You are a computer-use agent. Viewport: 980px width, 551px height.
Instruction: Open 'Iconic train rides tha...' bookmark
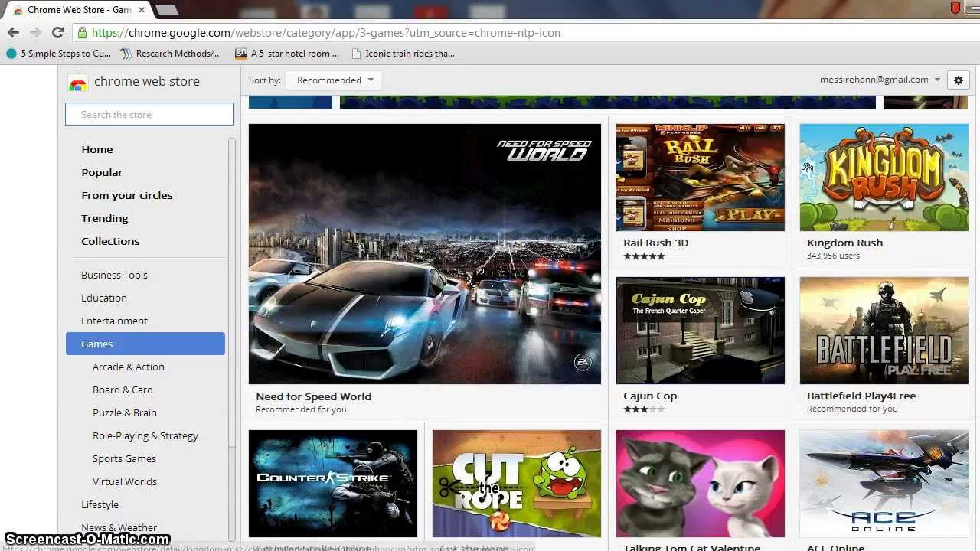(x=403, y=54)
